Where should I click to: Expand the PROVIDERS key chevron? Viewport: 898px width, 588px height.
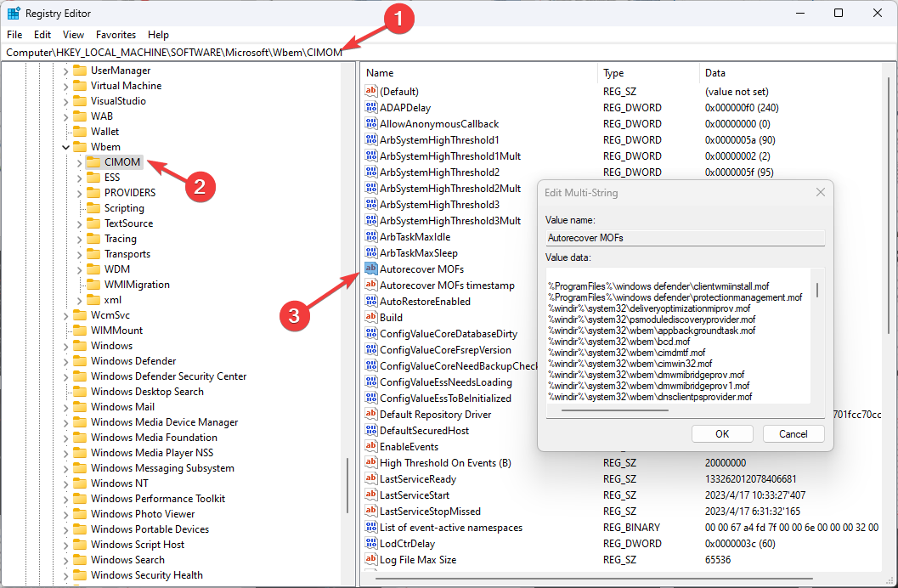tap(80, 193)
